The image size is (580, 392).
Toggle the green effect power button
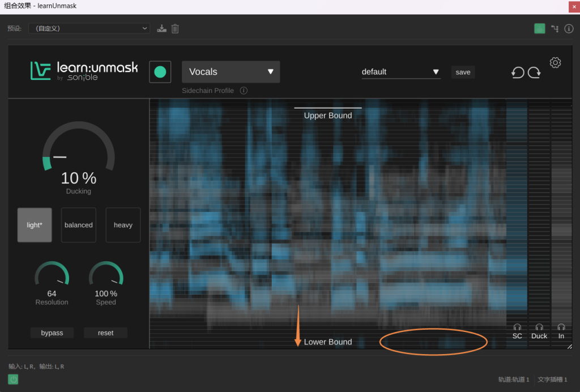(13, 380)
